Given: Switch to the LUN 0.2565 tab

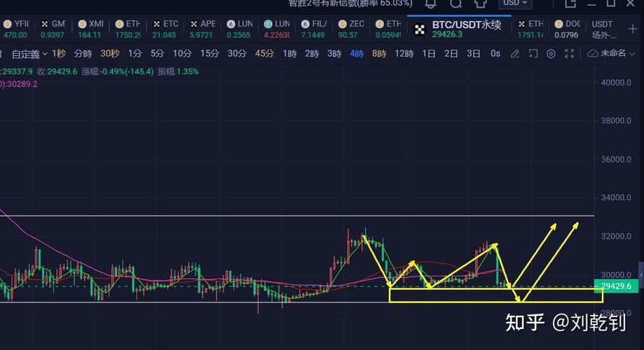Looking at the screenshot, I should (240, 29).
